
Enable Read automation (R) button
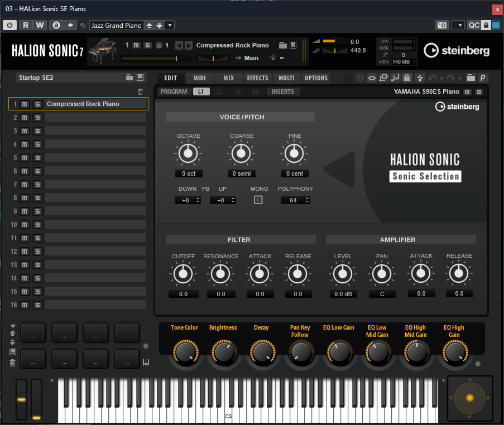pyautogui.click(x=26, y=25)
